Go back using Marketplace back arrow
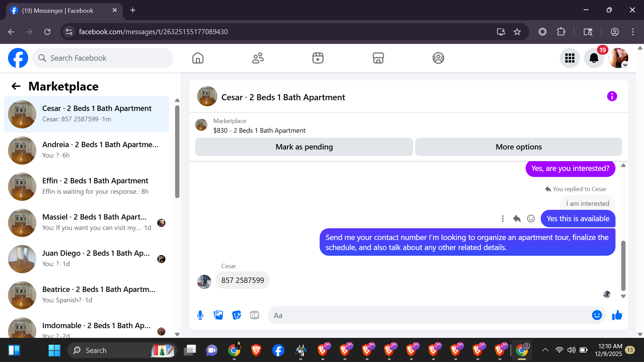 16,86
